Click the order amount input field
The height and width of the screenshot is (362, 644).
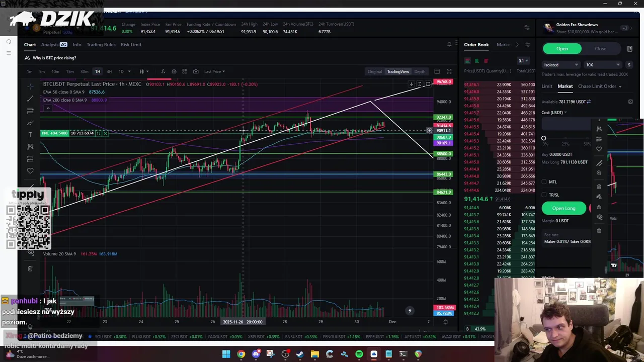tap(566, 124)
